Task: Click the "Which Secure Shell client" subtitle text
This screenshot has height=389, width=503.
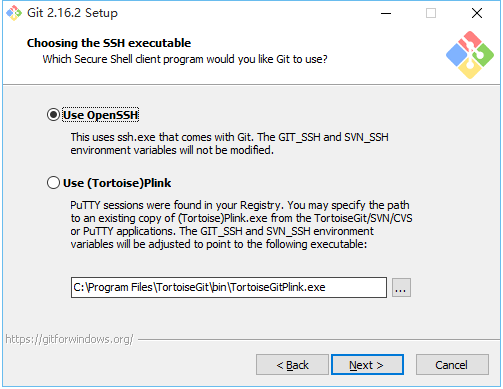Action: tap(185, 59)
